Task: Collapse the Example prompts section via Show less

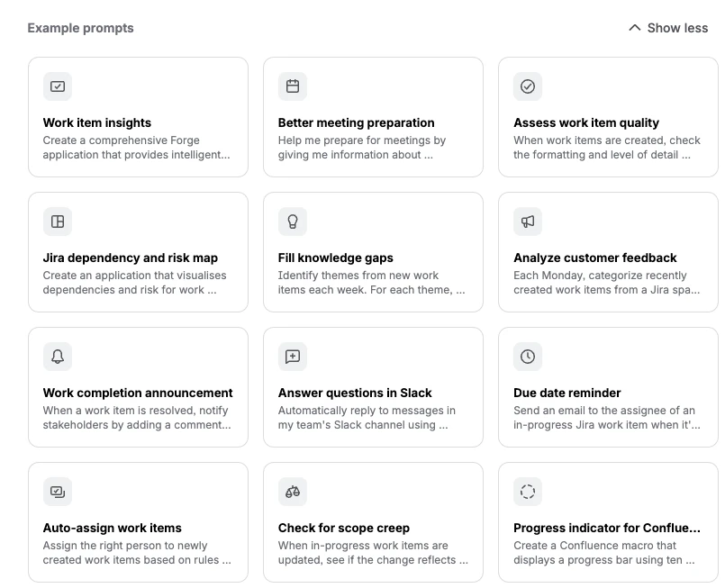Action: click(x=669, y=28)
